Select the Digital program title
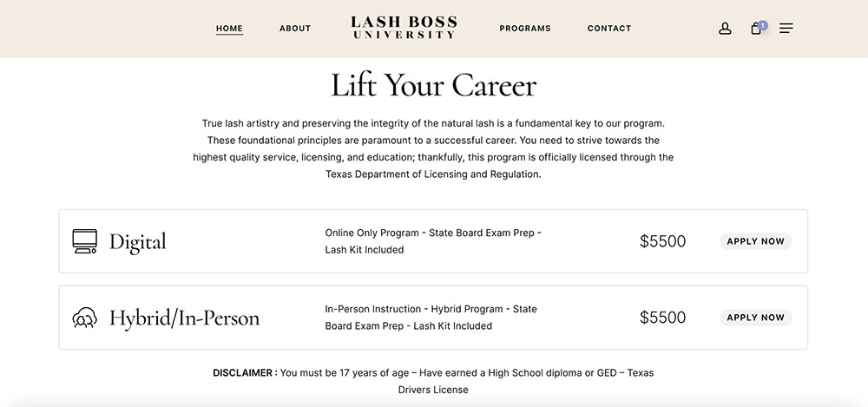The image size is (868, 407). tap(137, 241)
